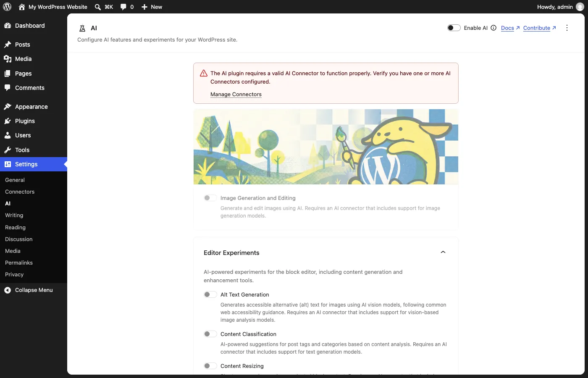This screenshot has width=588, height=378.
Task: Click the Plugins plug icon
Action: coord(8,121)
